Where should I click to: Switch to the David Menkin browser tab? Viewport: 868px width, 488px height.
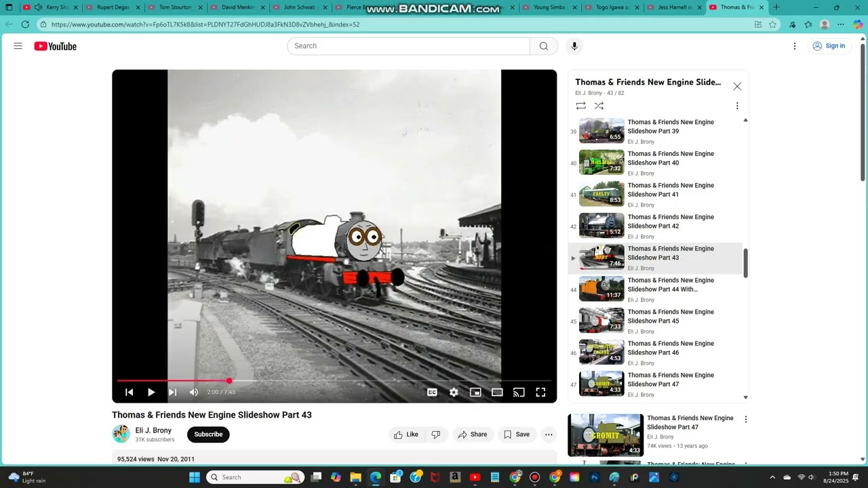[x=237, y=7]
